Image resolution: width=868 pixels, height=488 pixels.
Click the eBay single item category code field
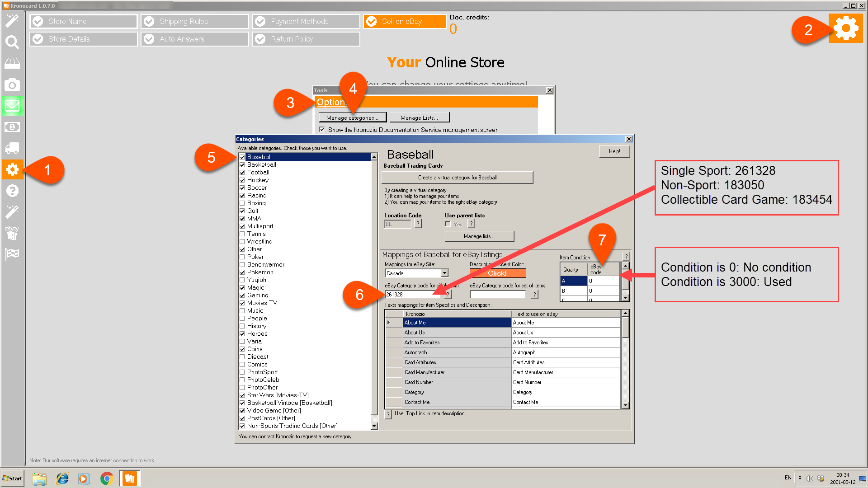(x=413, y=295)
